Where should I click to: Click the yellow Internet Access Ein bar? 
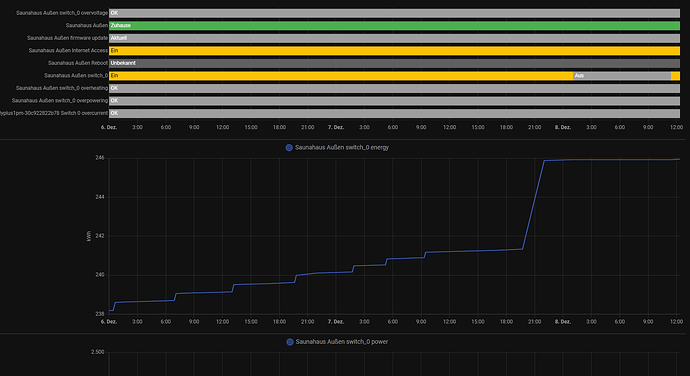click(x=394, y=51)
